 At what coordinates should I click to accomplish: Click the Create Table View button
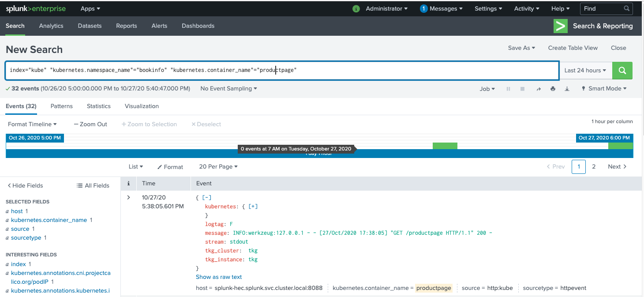(573, 48)
